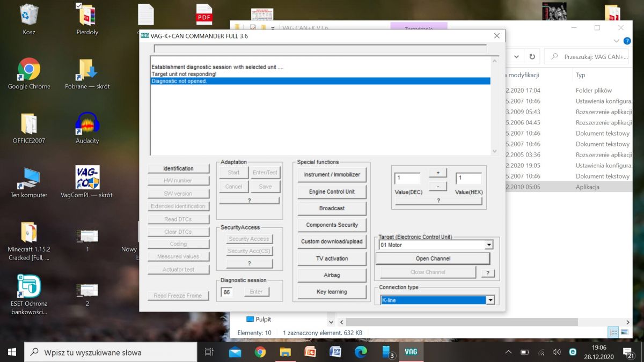Open desktop file named 2
Viewport: 644px width, 362px height.
pyautogui.click(x=87, y=294)
